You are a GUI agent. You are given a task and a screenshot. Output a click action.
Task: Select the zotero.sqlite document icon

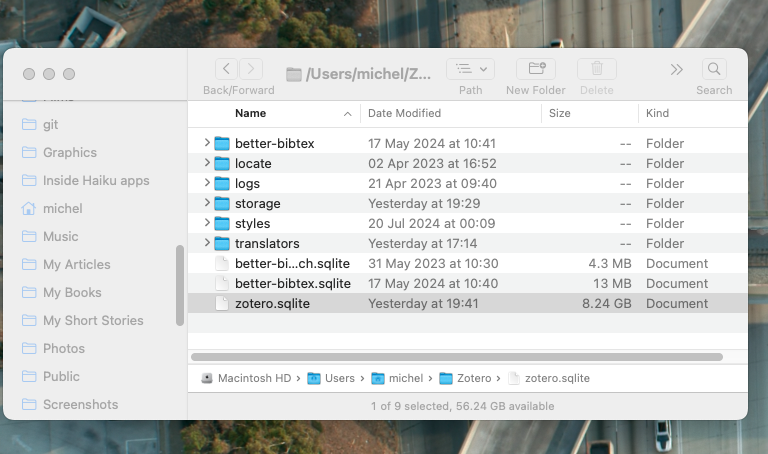tap(222, 304)
